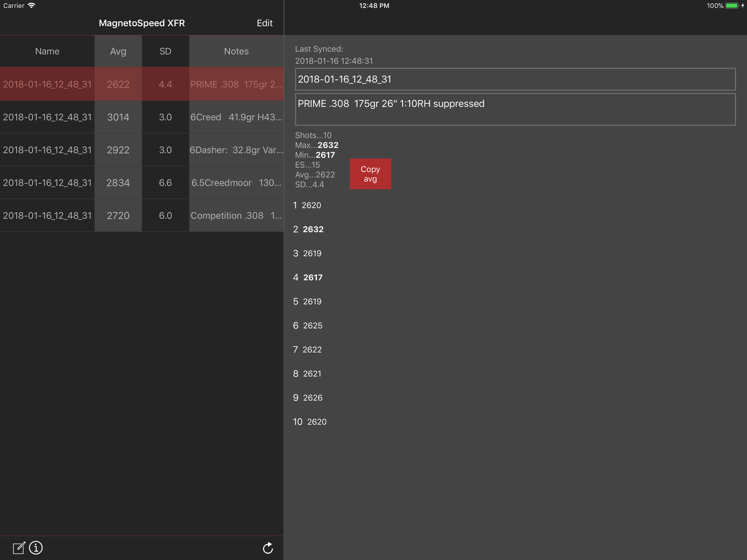This screenshot has width=747, height=560.
Task: Select the SD column header
Action: pos(165,51)
